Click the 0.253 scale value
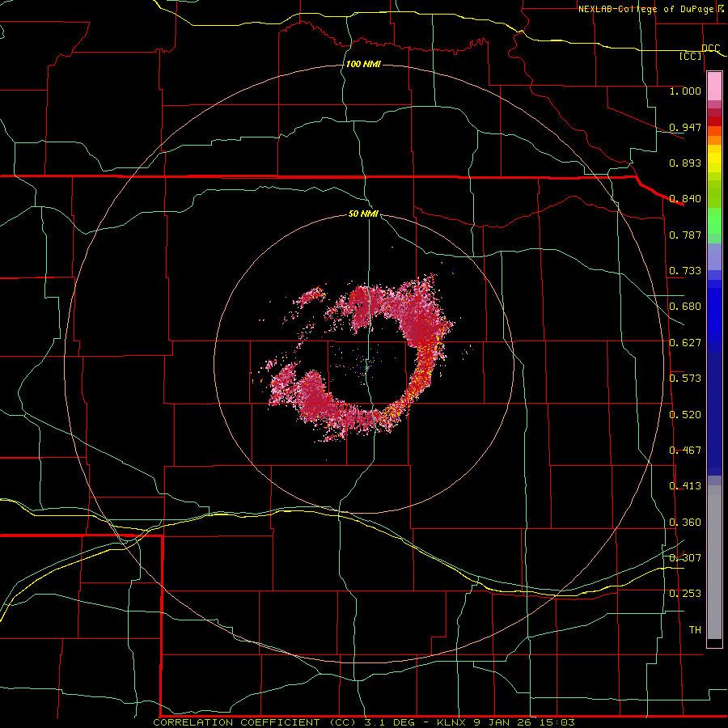728x728 pixels. [685, 594]
